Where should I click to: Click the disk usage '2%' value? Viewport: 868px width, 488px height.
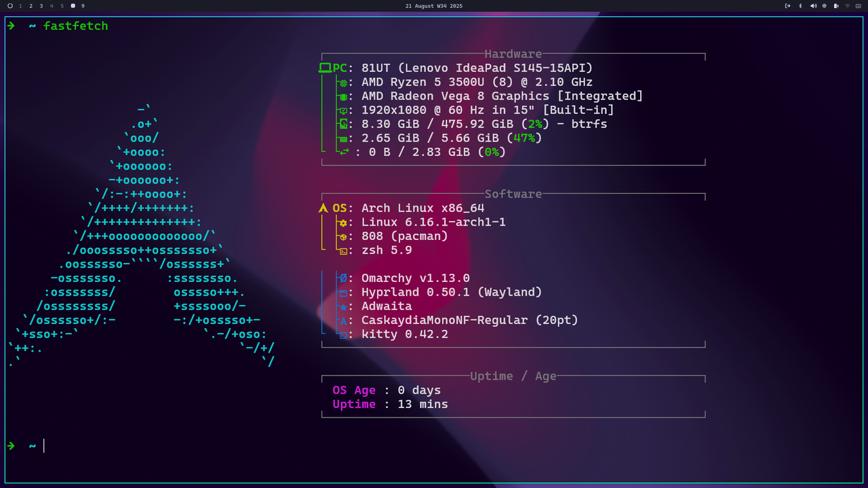point(535,124)
